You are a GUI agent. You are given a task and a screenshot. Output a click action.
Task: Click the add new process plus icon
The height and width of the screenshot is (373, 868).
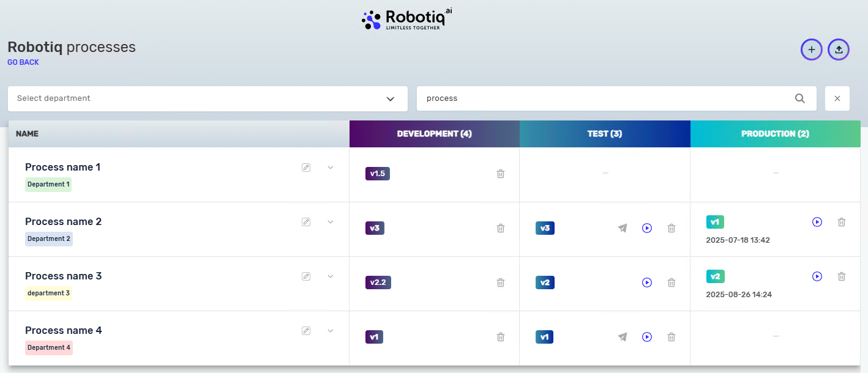point(812,50)
